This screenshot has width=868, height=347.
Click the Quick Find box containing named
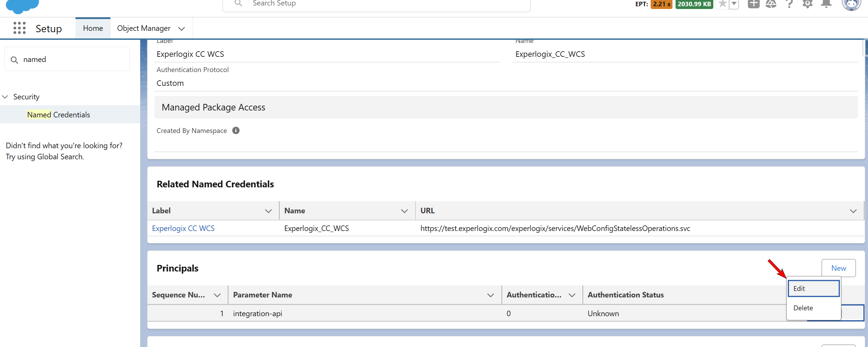pyautogui.click(x=67, y=59)
